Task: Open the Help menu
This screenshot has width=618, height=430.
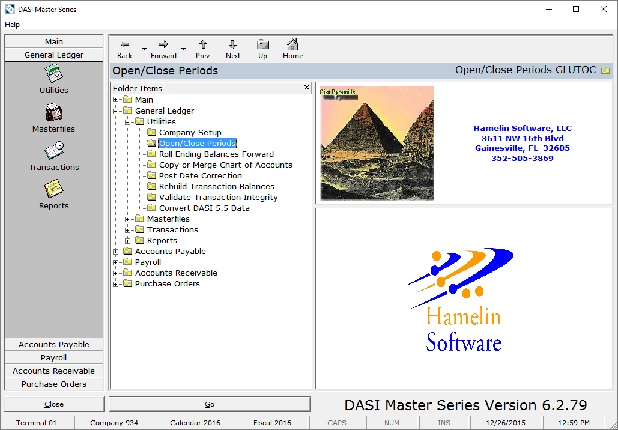Action: click(12, 24)
